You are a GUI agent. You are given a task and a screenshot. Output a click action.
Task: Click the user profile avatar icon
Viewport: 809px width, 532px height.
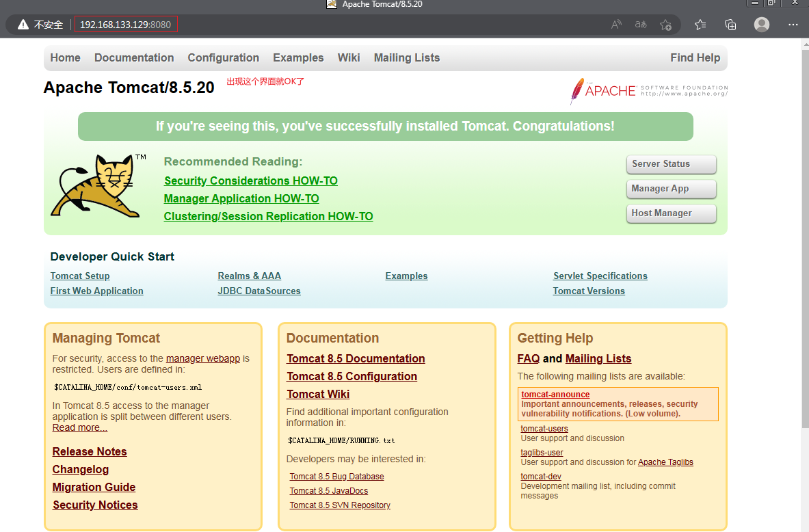pos(762,25)
